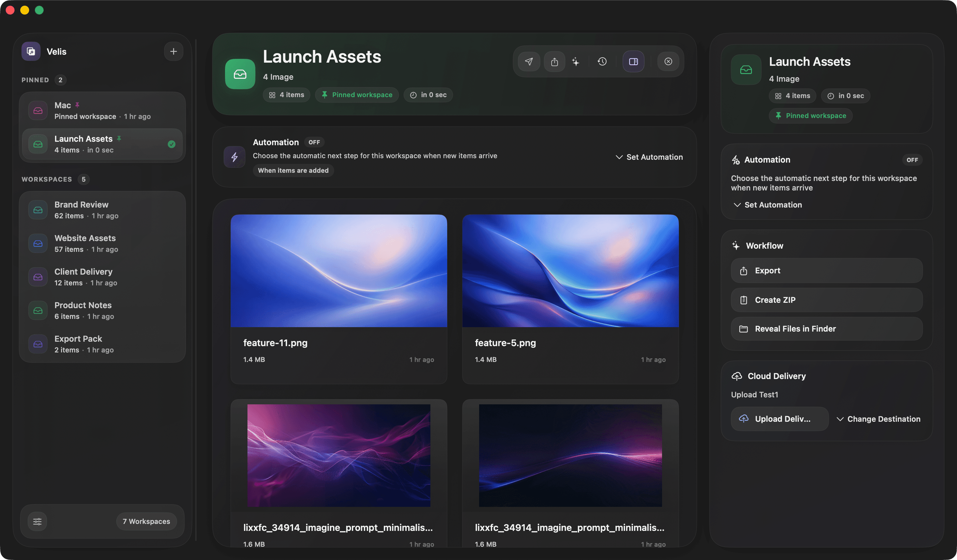The image size is (957, 560).
Task: Toggle the sidebar inspector panel button
Action: pos(633,61)
